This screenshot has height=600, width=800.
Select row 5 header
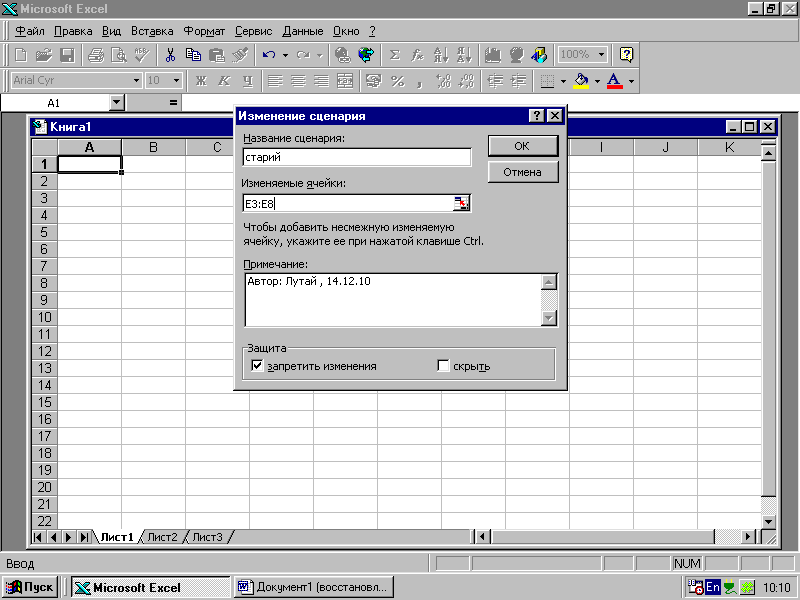coord(44,233)
